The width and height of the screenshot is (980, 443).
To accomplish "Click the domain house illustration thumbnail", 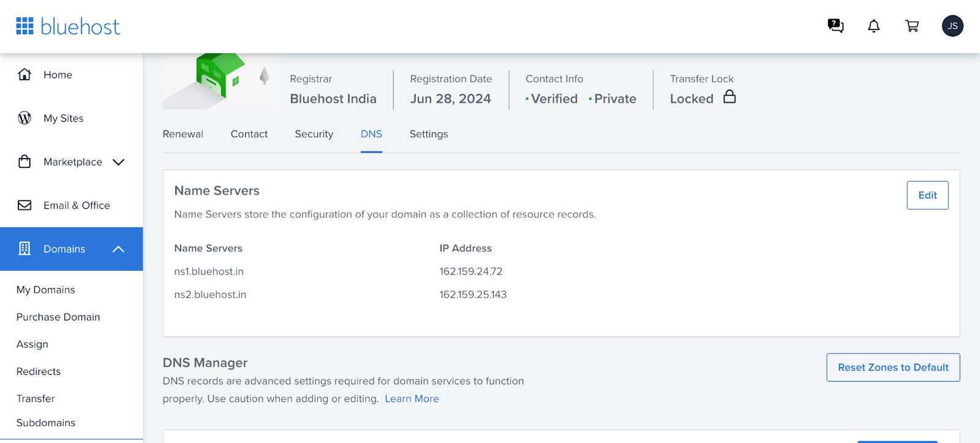I will [x=221, y=81].
